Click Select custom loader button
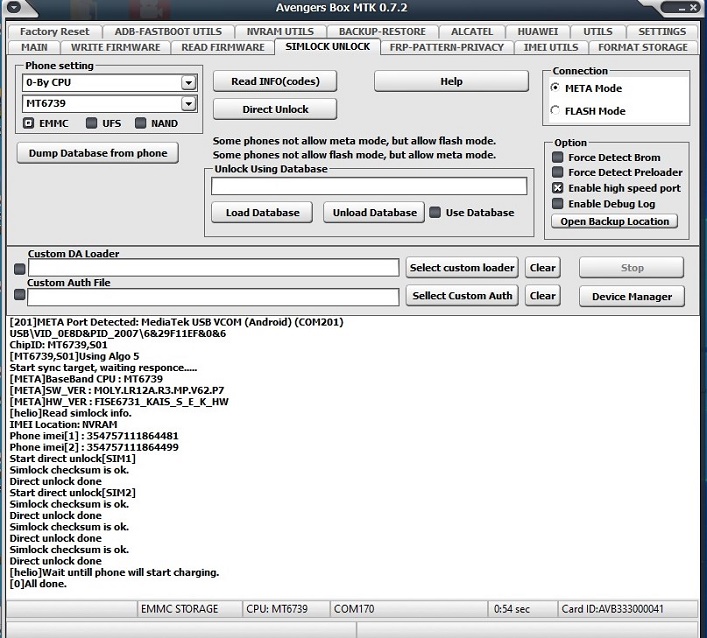Viewport: 707px width, 638px height. pyautogui.click(x=462, y=268)
